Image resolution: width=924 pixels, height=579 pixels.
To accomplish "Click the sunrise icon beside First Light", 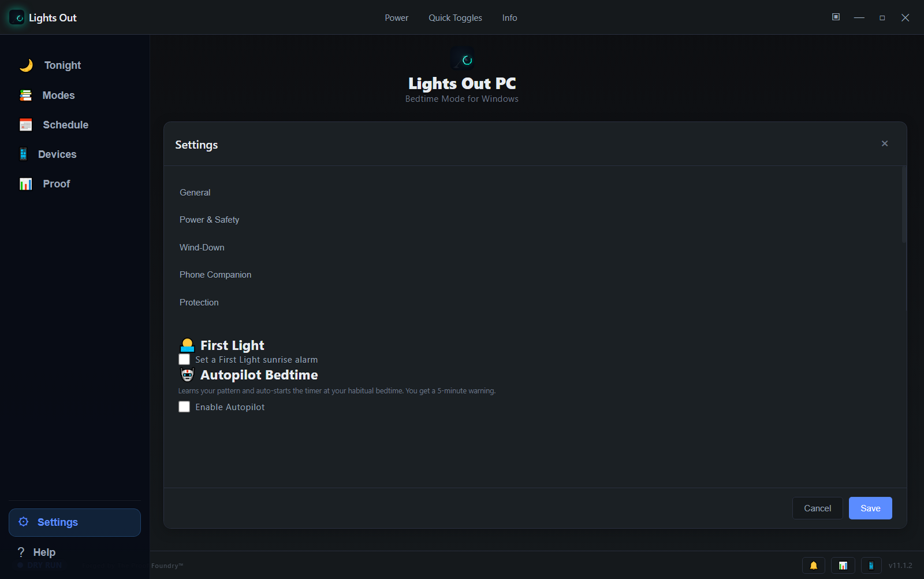I will tap(187, 346).
